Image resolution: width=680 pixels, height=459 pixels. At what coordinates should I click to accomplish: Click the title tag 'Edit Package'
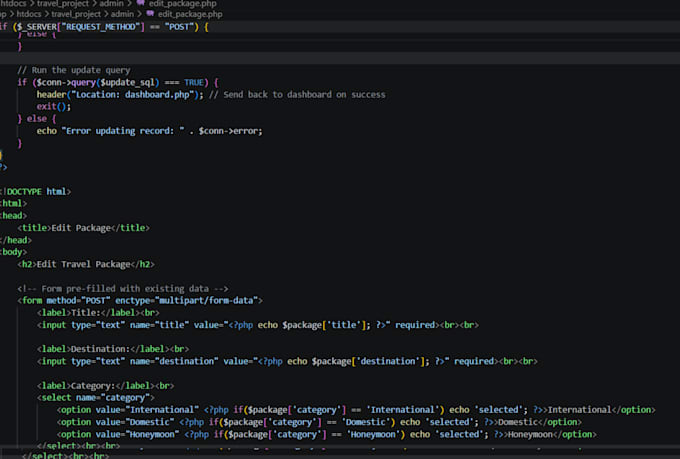pyautogui.click(x=83, y=228)
